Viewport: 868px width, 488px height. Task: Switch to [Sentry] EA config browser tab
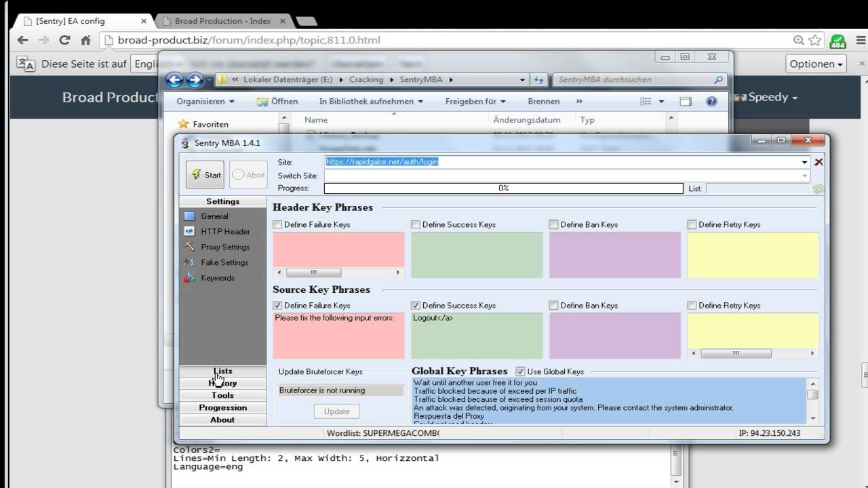coord(83,21)
